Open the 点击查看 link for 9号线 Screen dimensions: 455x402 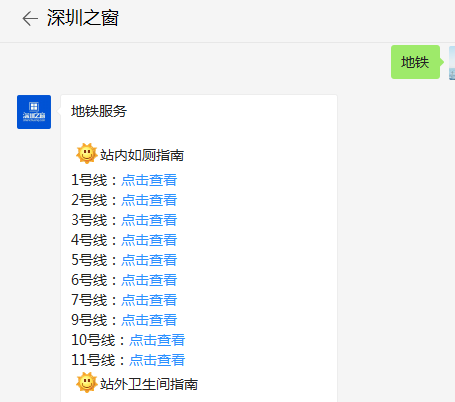(x=149, y=320)
